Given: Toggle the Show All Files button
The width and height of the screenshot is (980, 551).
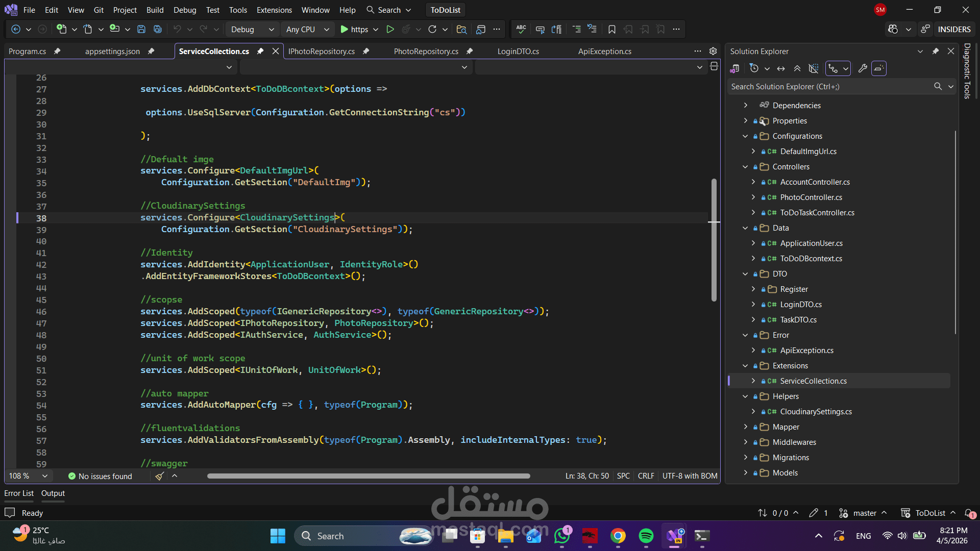Looking at the screenshot, I should tap(814, 68).
